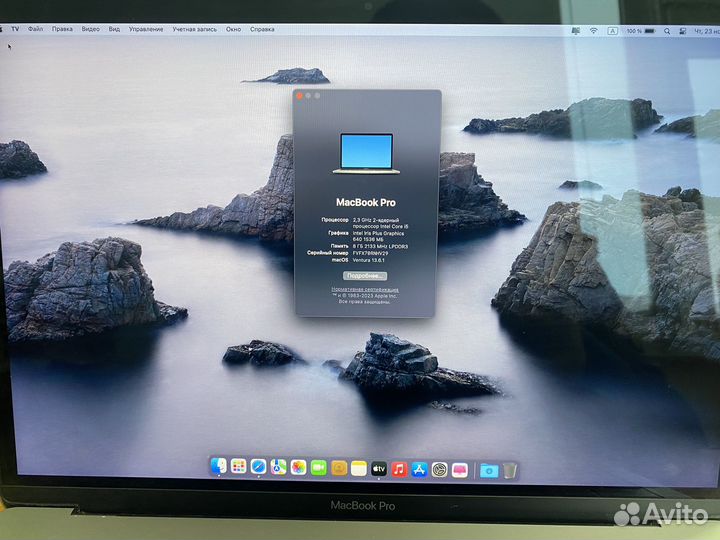720x540 pixels.
Task: Open System Settings from the Dock
Action: click(439, 470)
